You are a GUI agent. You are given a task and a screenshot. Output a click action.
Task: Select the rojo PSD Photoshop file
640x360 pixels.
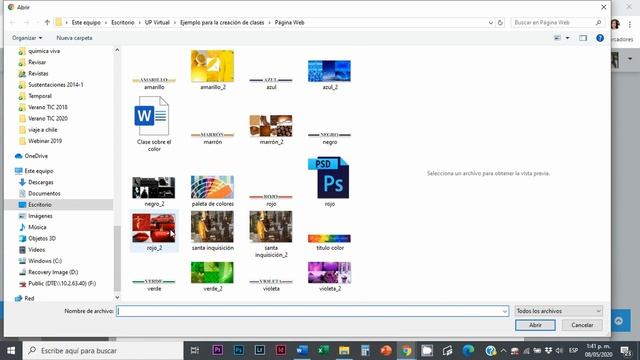click(329, 181)
